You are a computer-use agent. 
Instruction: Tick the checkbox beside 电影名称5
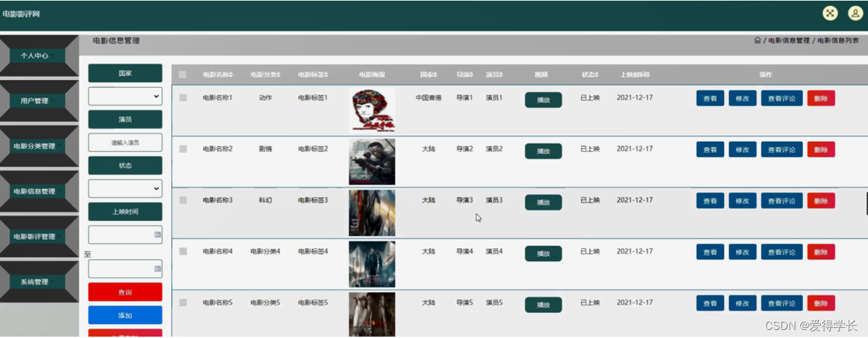pyautogui.click(x=183, y=303)
